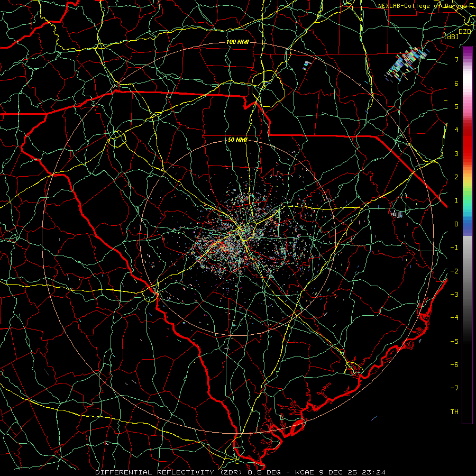Click the "5" value on the color scale
This screenshot has height=476, width=476.
click(456, 106)
